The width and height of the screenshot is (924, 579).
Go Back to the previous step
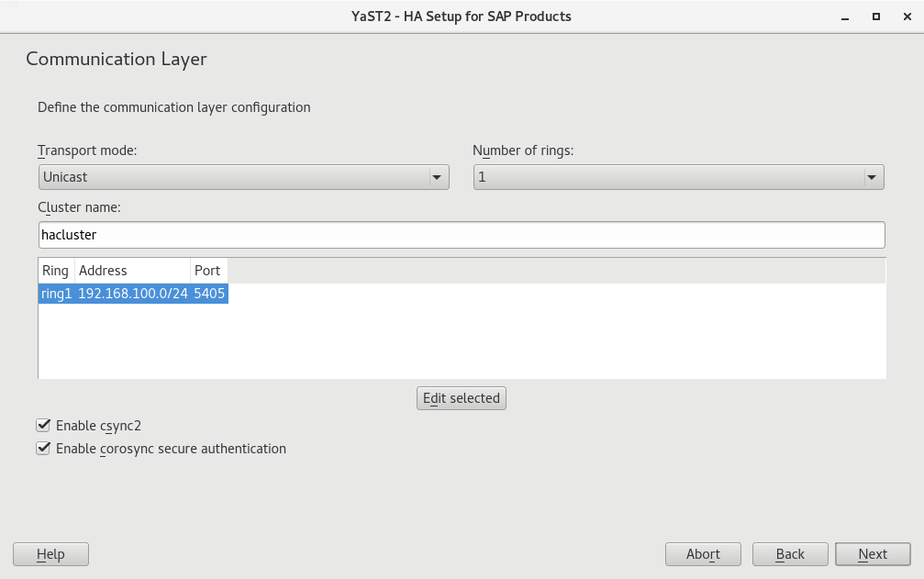pyautogui.click(x=790, y=554)
